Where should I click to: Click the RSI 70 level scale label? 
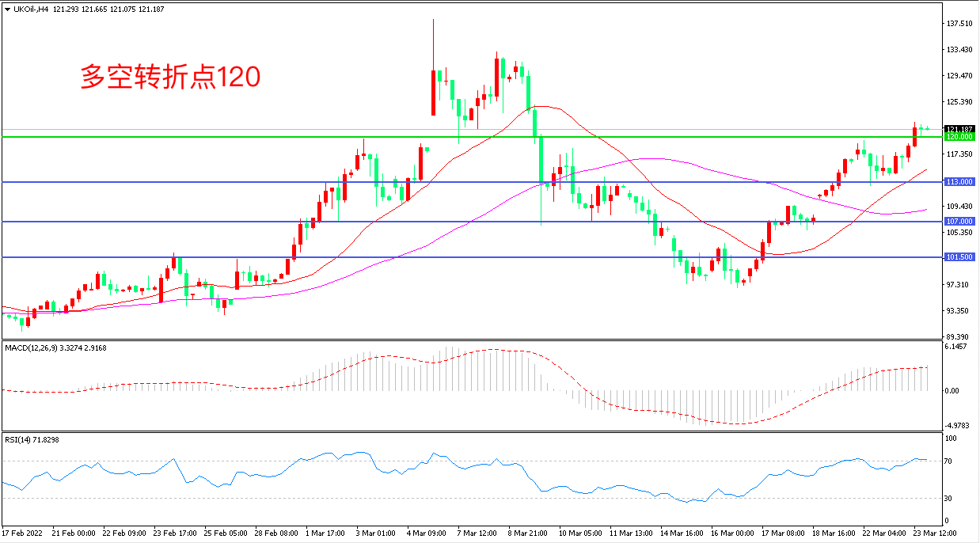coord(951,461)
